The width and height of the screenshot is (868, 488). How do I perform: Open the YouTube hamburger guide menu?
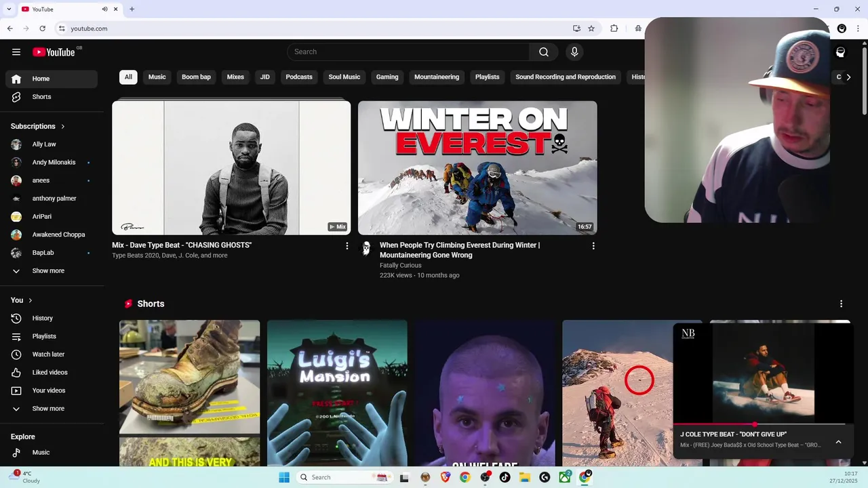pyautogui.click(x=16, y=52)
